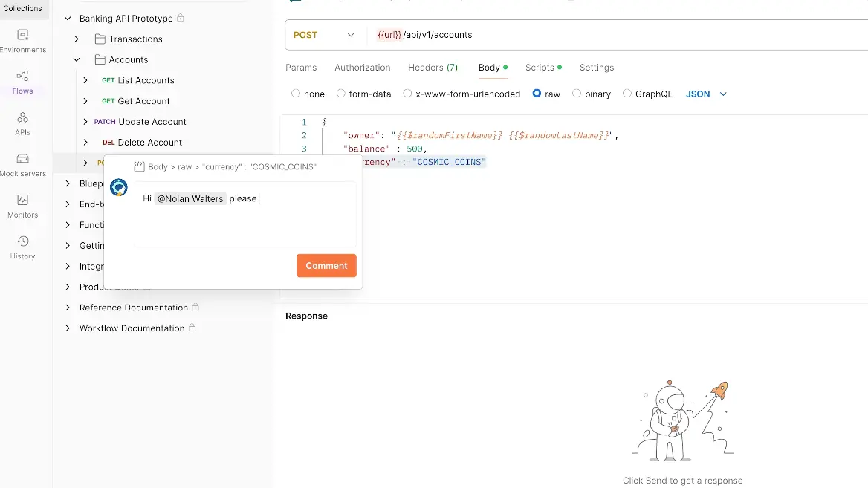This screenshot has width=868, height=488.
Task: Click the {{url}} variable in URL
Action: click(x=389, y=35)
